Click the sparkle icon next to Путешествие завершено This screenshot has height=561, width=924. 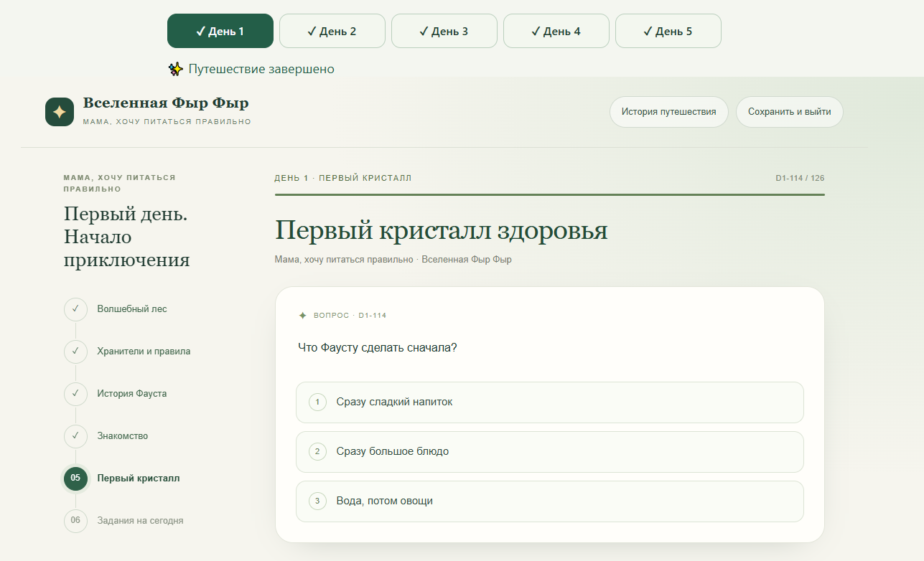click(x=176, y=69)
